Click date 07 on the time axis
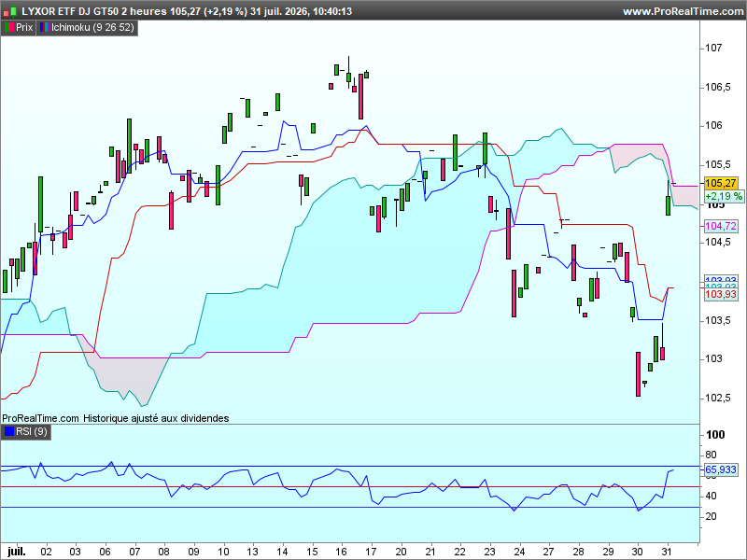 click(134, 552)
